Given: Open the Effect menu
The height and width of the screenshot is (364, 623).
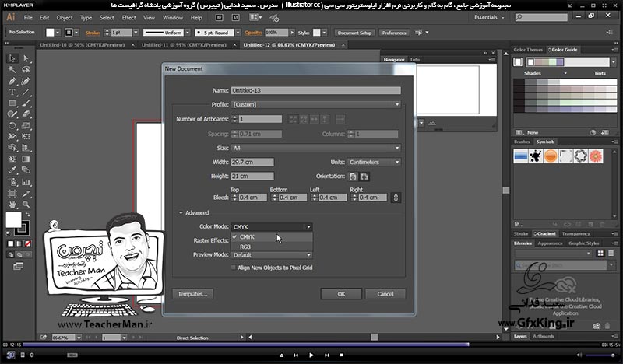Looking at the screenshot, I should tap(128, 17).
